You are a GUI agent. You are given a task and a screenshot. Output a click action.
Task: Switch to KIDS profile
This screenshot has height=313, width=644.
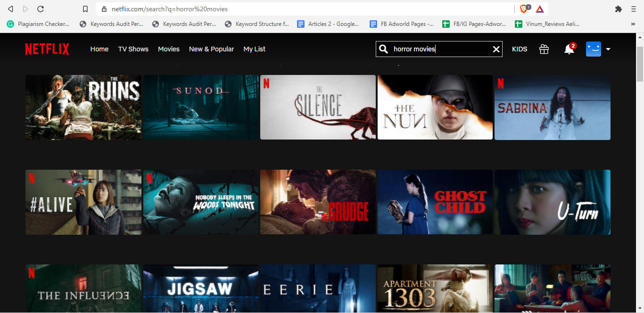(x=520, y=49)
